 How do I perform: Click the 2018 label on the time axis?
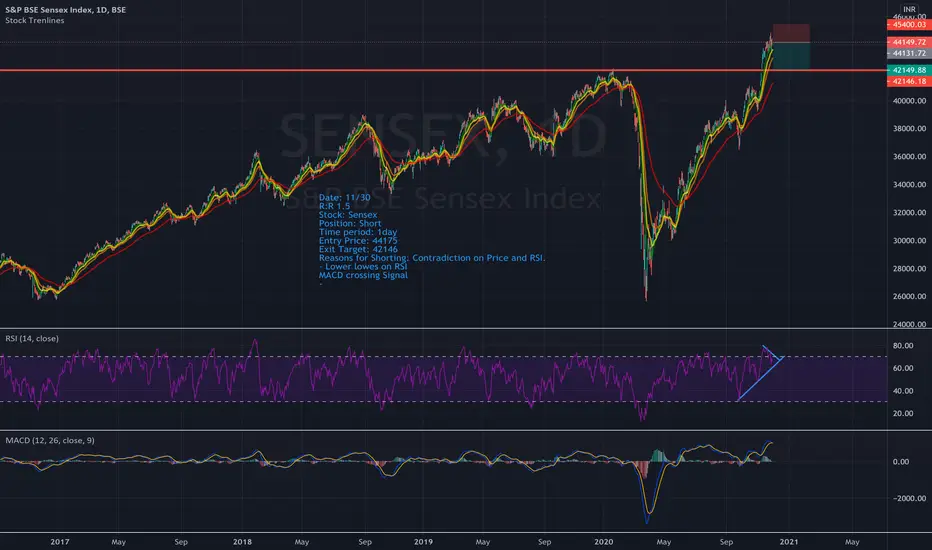[x=243, y=542]
